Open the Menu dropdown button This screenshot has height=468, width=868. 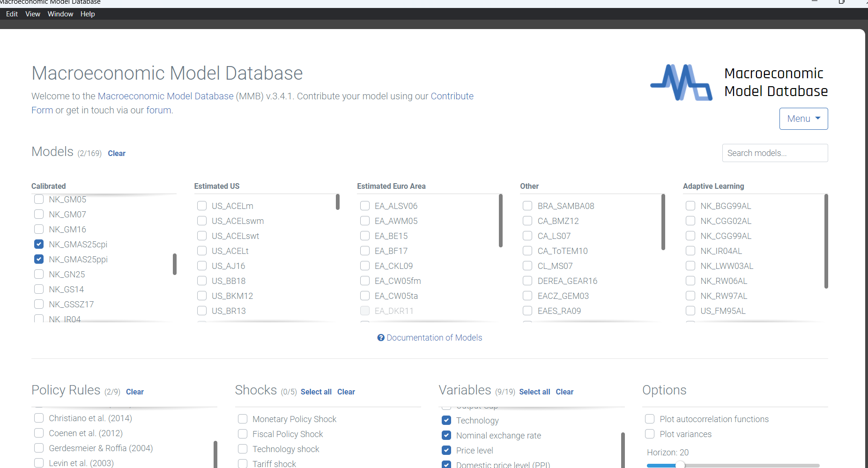(x=803, y=119)
